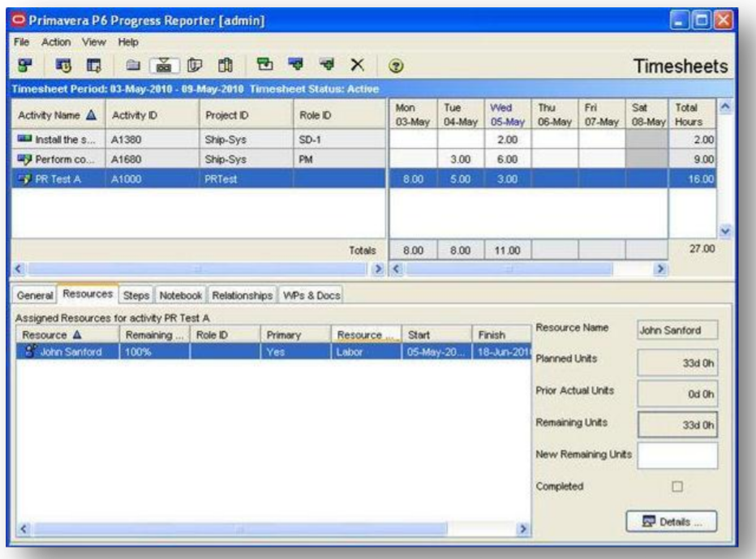Click the paperclip documents toolbar icon
Image resolution: width=756 pixels, height=559 pixels.
pos(195,65)
